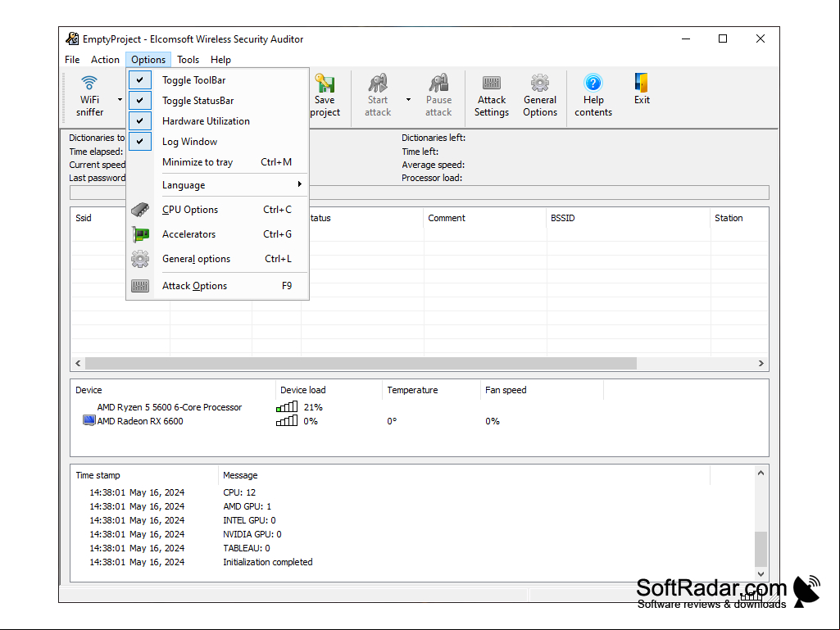The width and height of the screenshot is (840, 630).
Task: Sort by the Station column header
Action: [x=729, y=218]
